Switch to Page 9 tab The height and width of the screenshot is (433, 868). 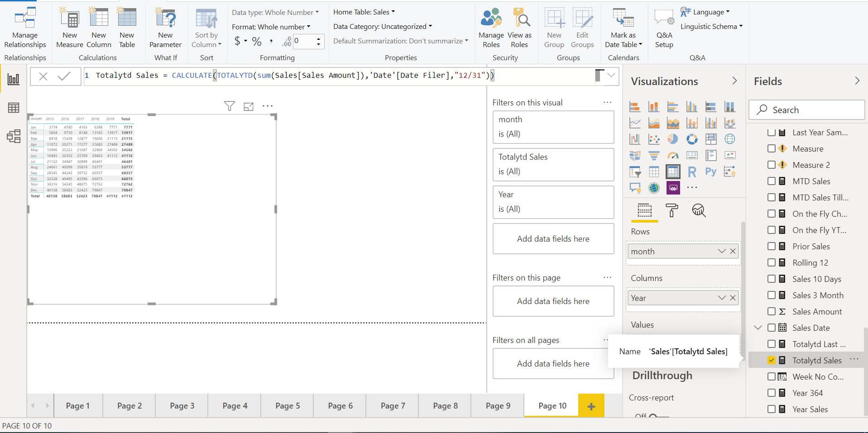click(498, 405)
